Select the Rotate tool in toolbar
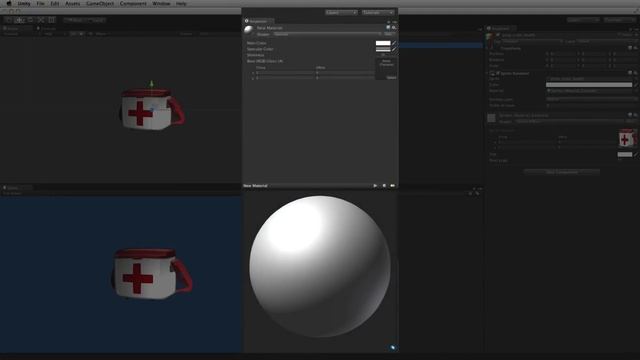The image size is (640, 360). coord(30,20)
